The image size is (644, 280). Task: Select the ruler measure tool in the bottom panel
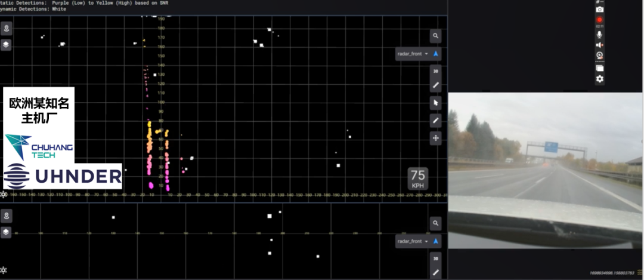pos(436,272)
